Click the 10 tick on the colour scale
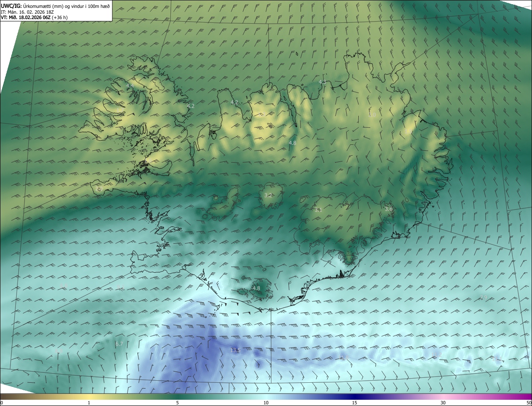This screenshot has width=532, height=406. [266, 403]
